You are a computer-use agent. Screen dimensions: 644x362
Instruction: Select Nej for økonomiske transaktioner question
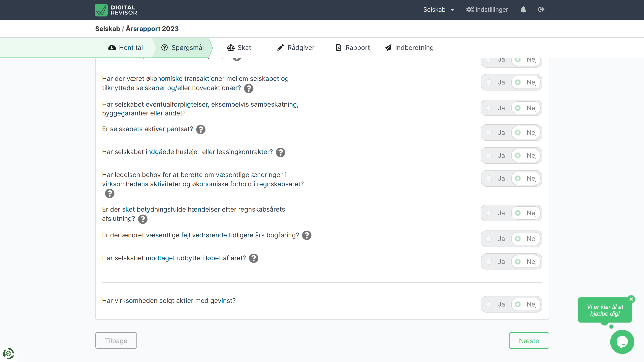(x=526, y=82)
